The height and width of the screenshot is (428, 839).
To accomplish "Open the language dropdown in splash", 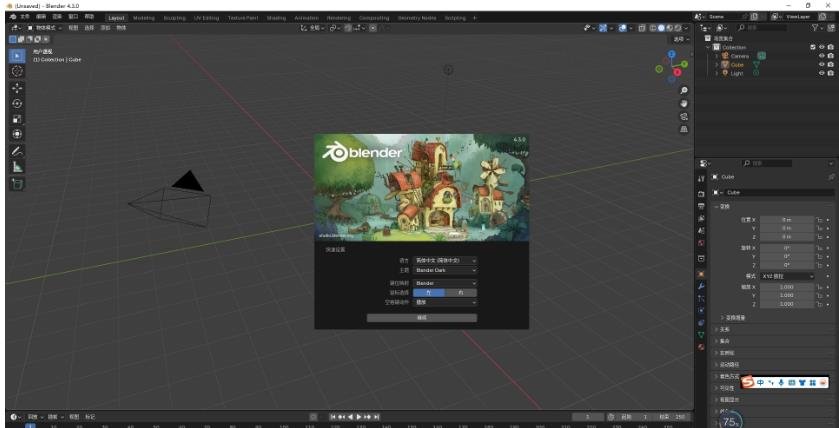I will coord(445,260).
